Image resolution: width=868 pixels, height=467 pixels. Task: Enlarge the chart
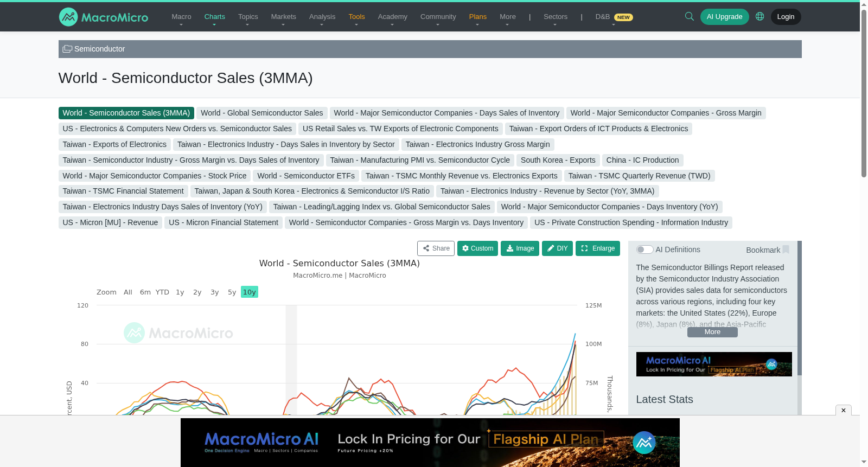(598, 248)
